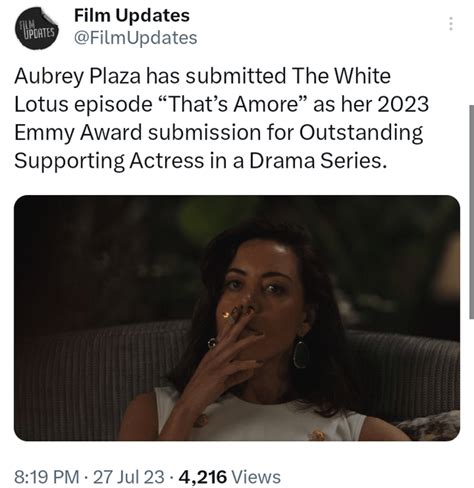Open the tweet's attached photo
This screenshot has height=488, width=474.
pos(237,318)
